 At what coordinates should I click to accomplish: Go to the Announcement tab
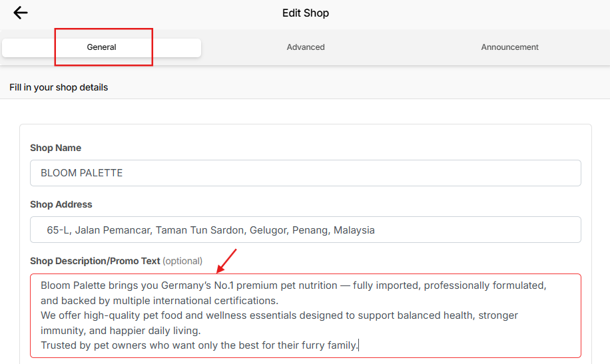(509, 47)
